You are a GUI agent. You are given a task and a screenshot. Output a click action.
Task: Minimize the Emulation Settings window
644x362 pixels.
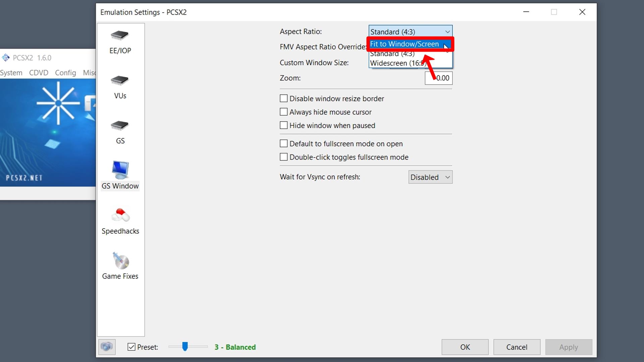coord(526,12)
